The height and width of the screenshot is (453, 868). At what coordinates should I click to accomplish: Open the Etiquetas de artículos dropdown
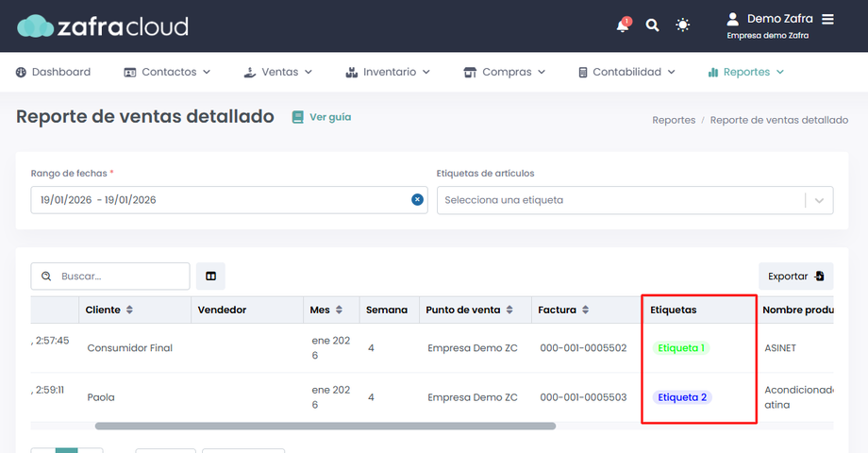[x=635, y=200]
